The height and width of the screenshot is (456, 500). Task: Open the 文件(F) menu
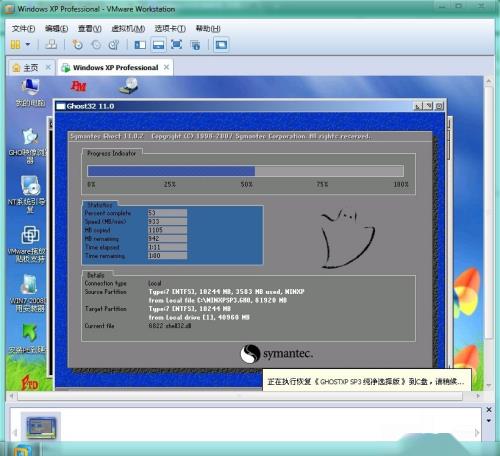tap(23, 29)
